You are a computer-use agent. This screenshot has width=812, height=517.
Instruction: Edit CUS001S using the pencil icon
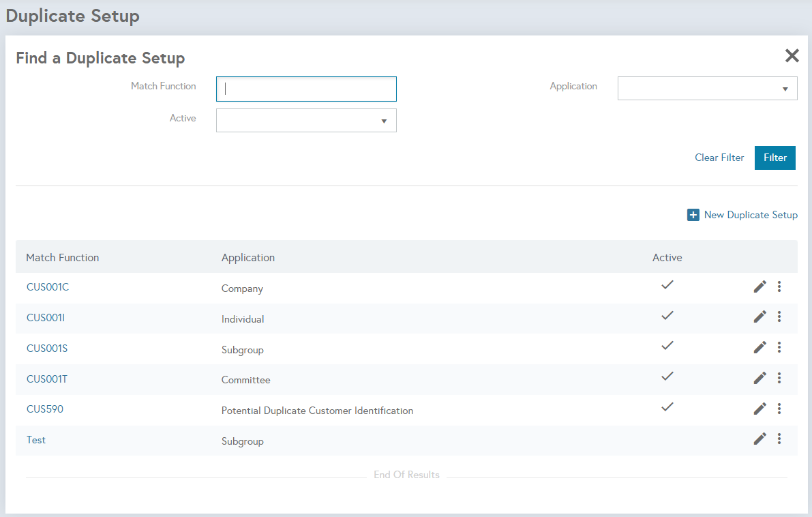coord(760,347)
